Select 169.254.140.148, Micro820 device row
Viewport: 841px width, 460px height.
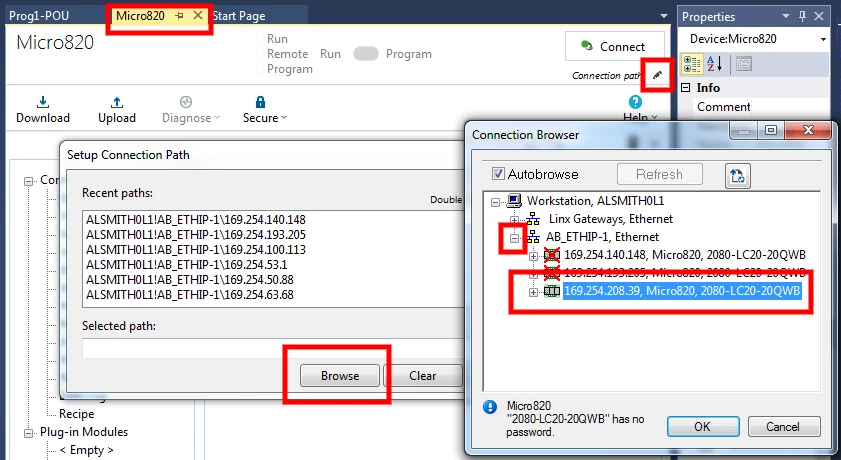click(685, 255)
